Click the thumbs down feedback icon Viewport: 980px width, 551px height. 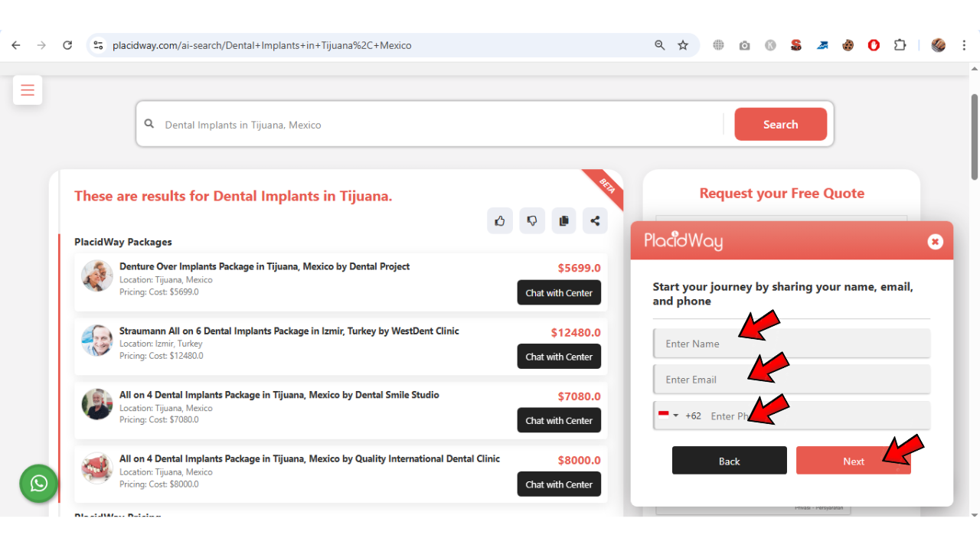532,220
